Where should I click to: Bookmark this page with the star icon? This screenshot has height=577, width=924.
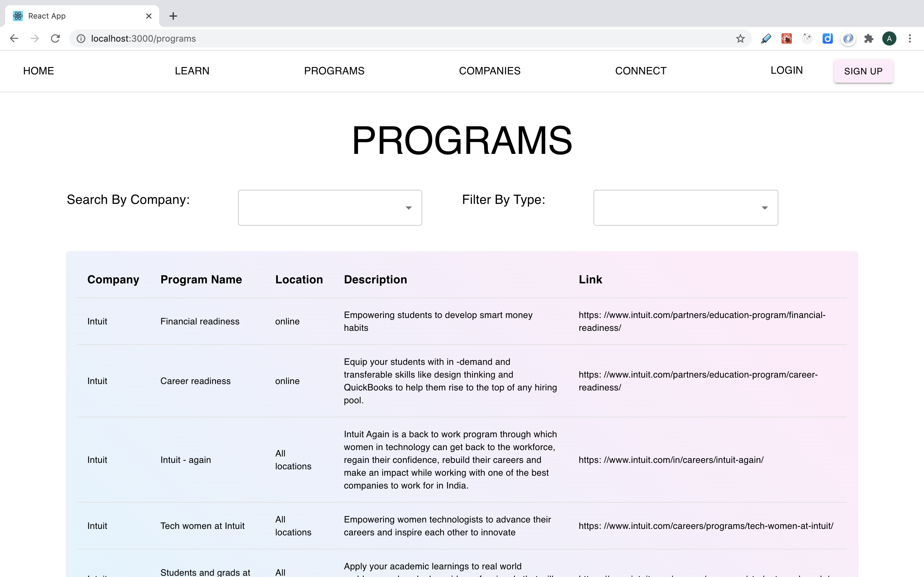click(x=740, y=38)
